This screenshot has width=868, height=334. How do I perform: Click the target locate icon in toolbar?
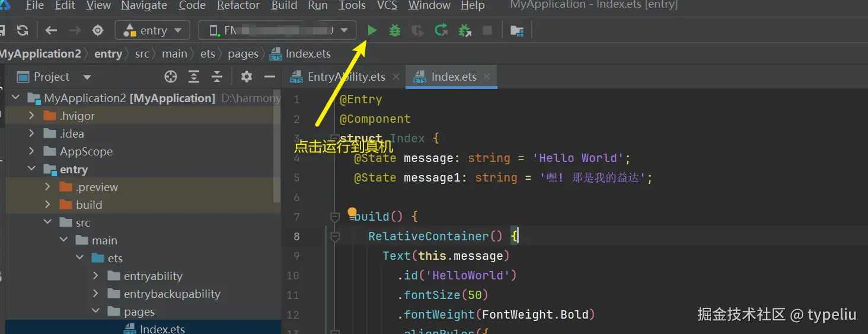tap(98, 30)
